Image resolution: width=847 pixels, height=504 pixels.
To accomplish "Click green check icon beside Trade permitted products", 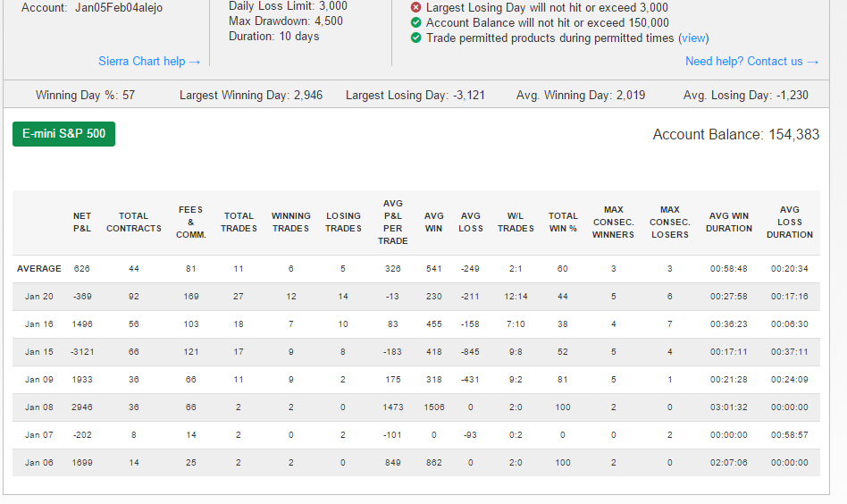I will pos(415,38).
